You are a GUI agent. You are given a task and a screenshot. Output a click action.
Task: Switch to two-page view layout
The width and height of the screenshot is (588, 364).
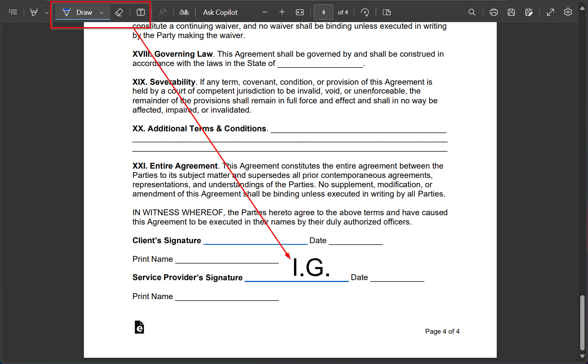pos(386,12)
